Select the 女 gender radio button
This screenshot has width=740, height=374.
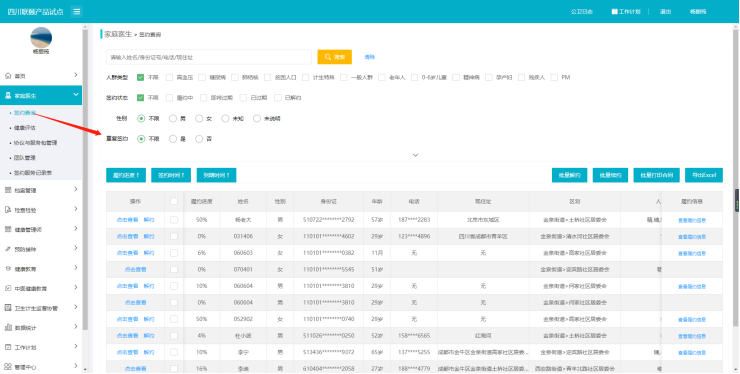199,119
